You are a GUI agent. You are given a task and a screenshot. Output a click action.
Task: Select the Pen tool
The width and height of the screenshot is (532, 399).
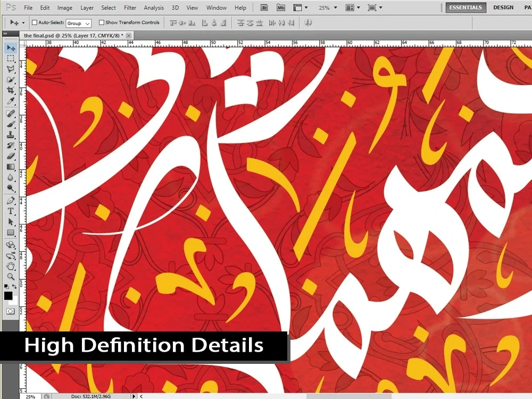coord(11,200)
